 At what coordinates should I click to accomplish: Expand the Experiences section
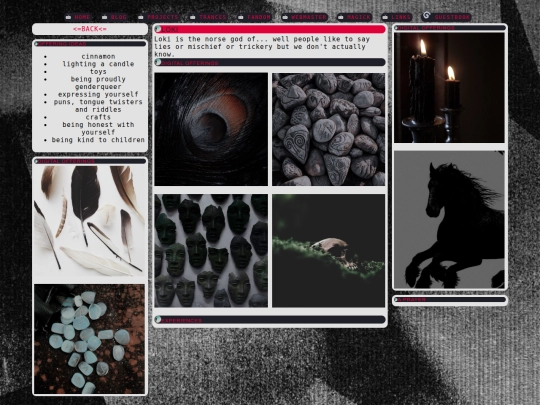270,320
